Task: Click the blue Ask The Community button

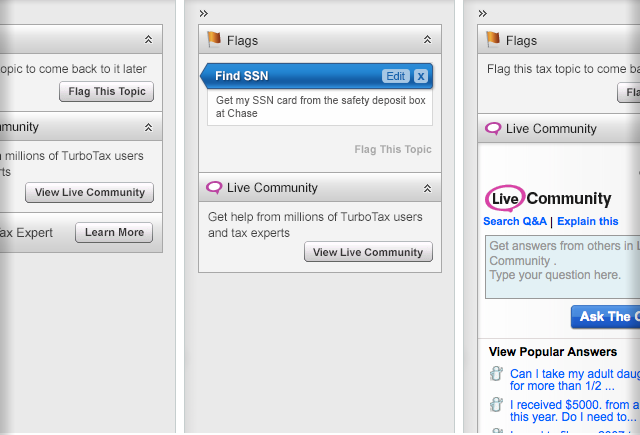Action: pos(606,317)
